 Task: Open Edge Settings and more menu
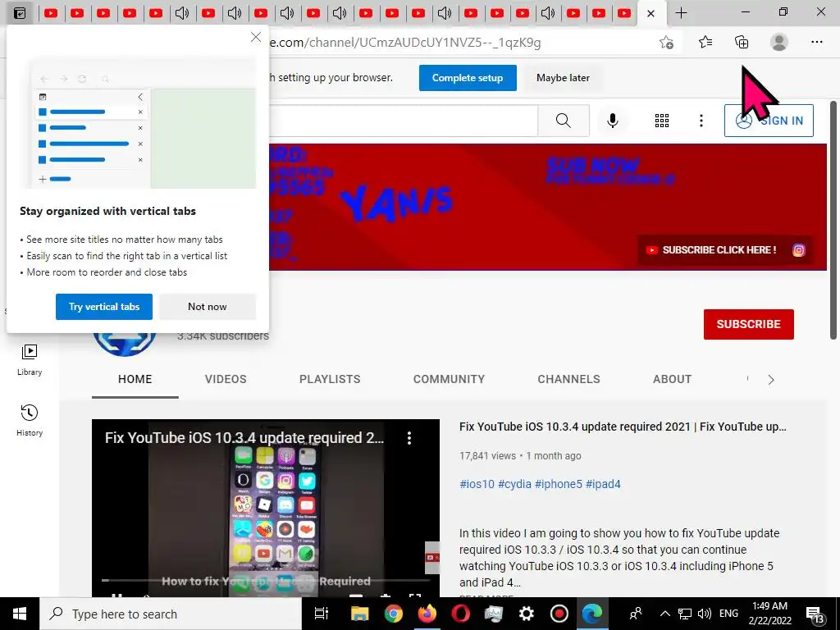coord(816,42)
